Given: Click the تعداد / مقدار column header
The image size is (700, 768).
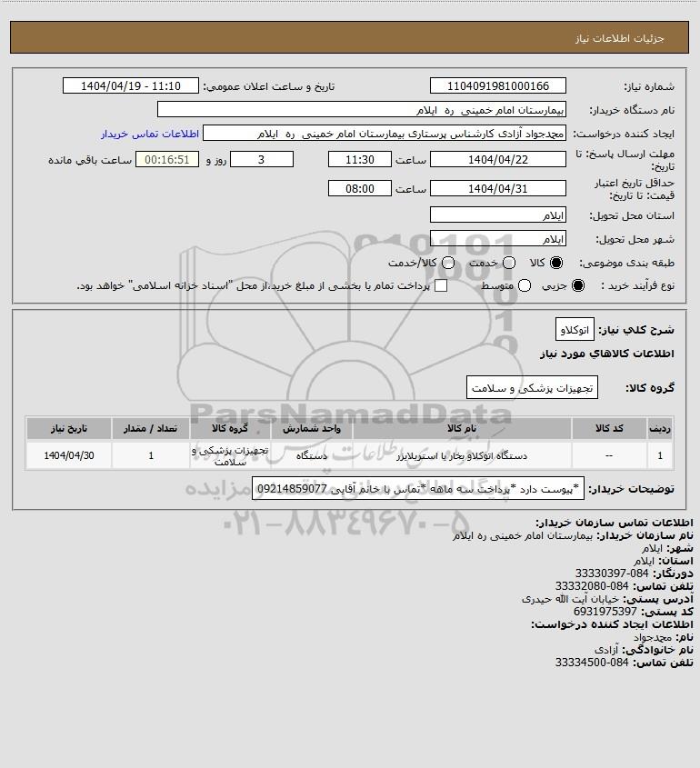Looking at the screenshot, I should click(x=150, y=429).
